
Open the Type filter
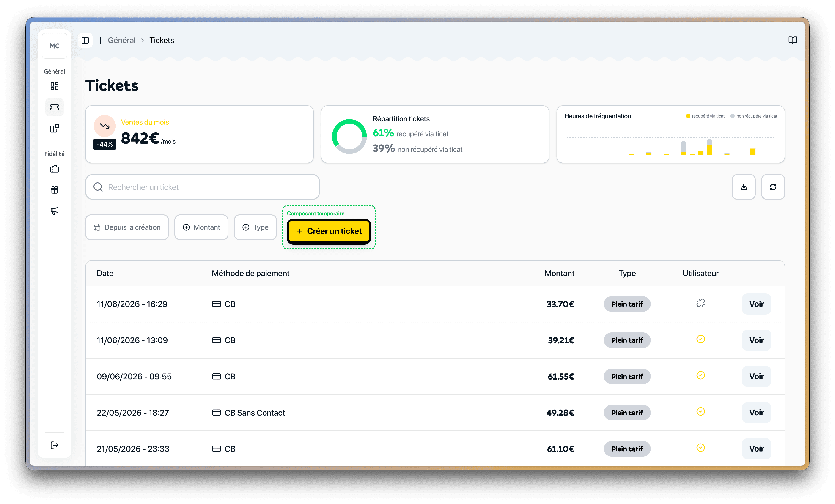point(255,227)
